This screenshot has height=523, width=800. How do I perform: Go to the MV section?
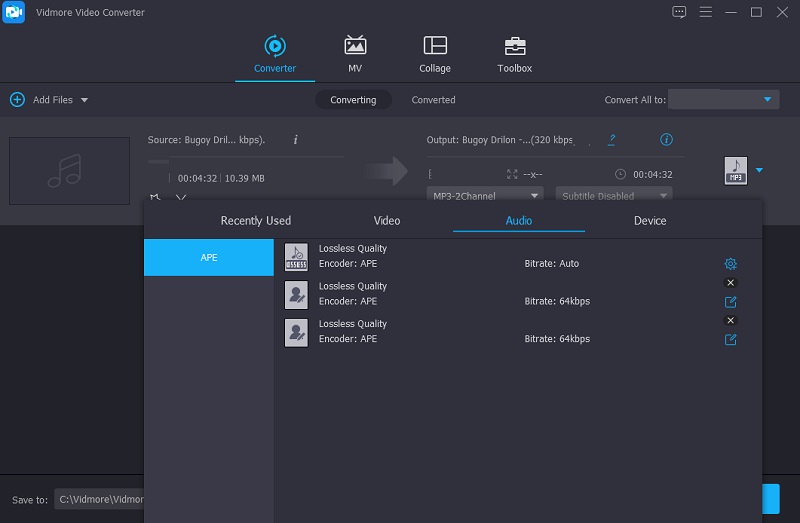[x=355, y=55]
